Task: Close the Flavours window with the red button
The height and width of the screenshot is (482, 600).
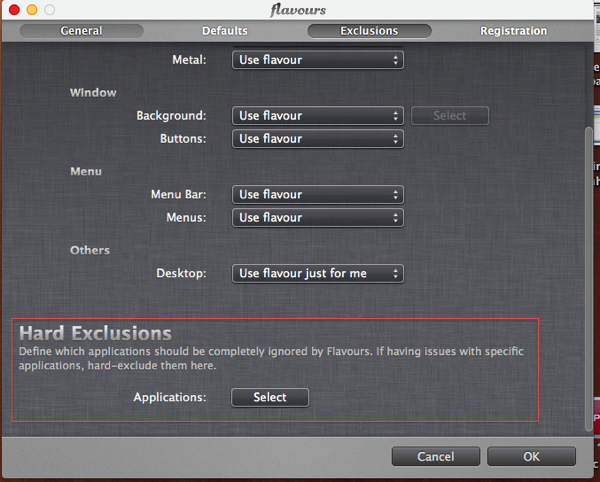Action: [x=14, y=10]
